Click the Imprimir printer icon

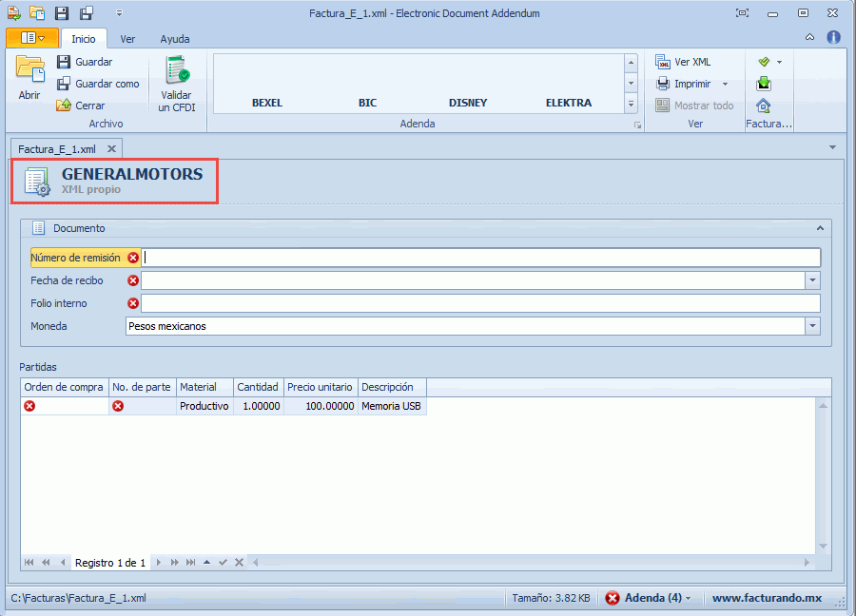click(x=663, y=84)
